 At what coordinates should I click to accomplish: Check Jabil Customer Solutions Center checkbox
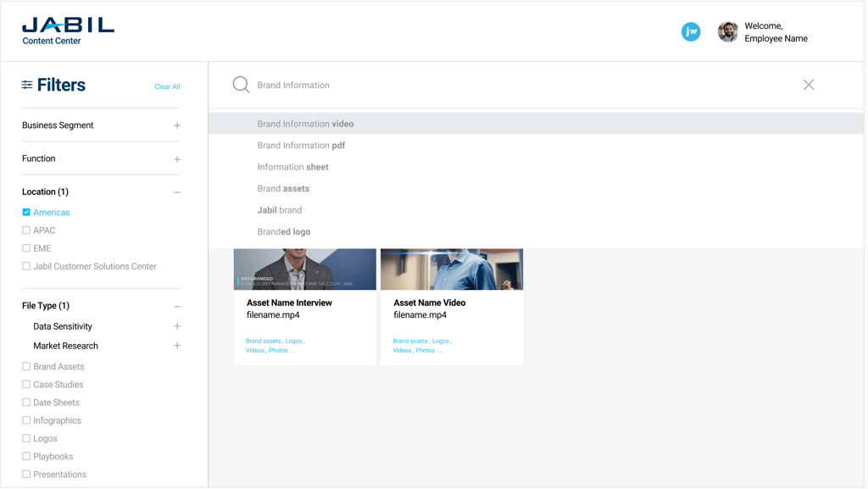point(26,266)
